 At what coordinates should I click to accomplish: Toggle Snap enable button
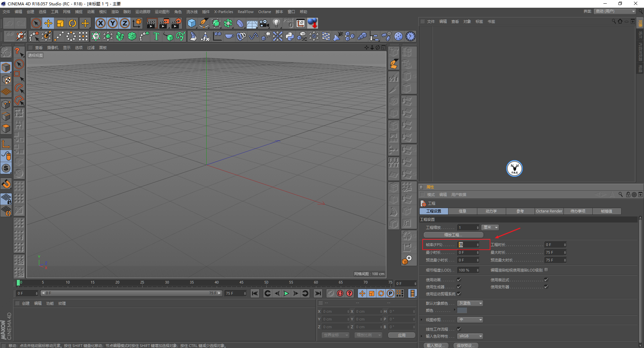tap(6, 184)
